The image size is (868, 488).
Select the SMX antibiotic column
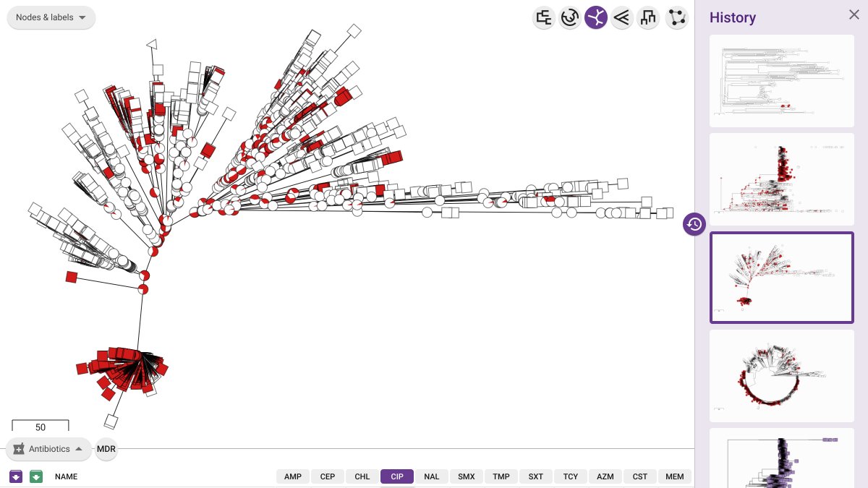pyautogui.click(x=467, y=476)
